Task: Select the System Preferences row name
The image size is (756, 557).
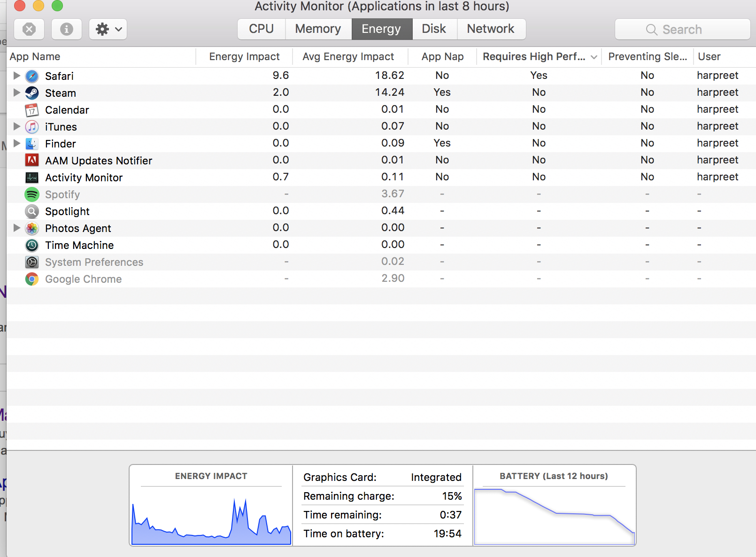Action: (94, 262)
